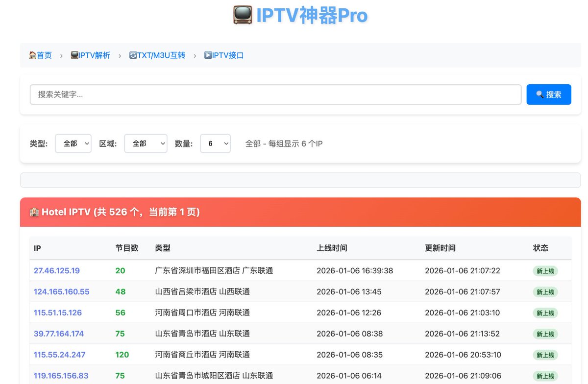Select 广东省深圳市福田区酒店 广东联通 cell
This screenshot has height=384, width=588.
pyautogui.click(x=214, y=270)
